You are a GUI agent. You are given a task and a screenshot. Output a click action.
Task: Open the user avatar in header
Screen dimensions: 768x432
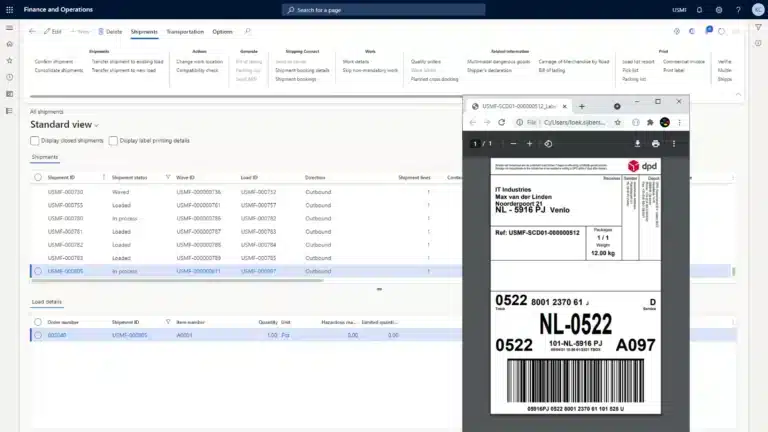[x=758, y=10]
